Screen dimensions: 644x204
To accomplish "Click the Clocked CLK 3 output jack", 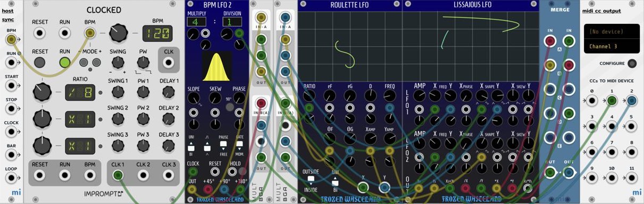I will (169, 175).
